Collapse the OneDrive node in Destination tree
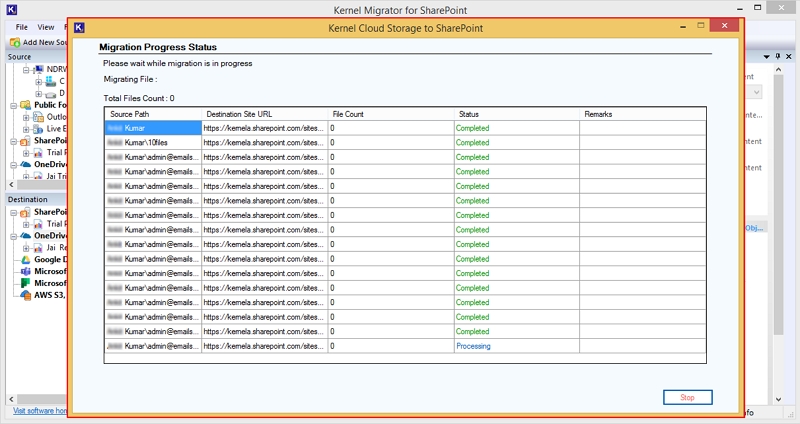Image resolution: width=800 pixels, height=424 pixels. (13, 236)
